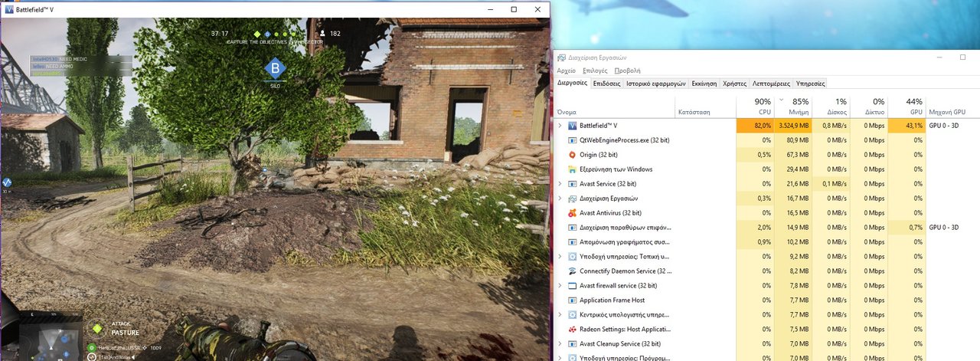980x361 pixels.
Task: Click the 67,3 MB memory cell for Origin
Action: pos(792,155)
